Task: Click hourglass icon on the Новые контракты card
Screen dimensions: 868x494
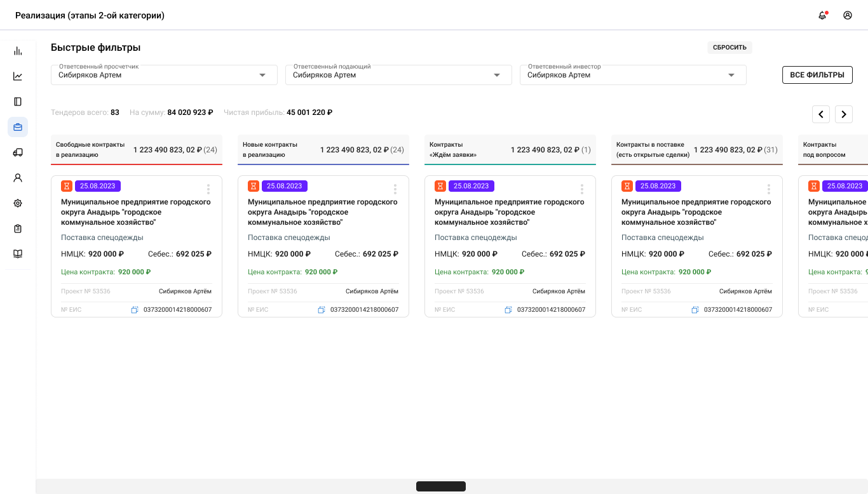Action: pos(254,186)
